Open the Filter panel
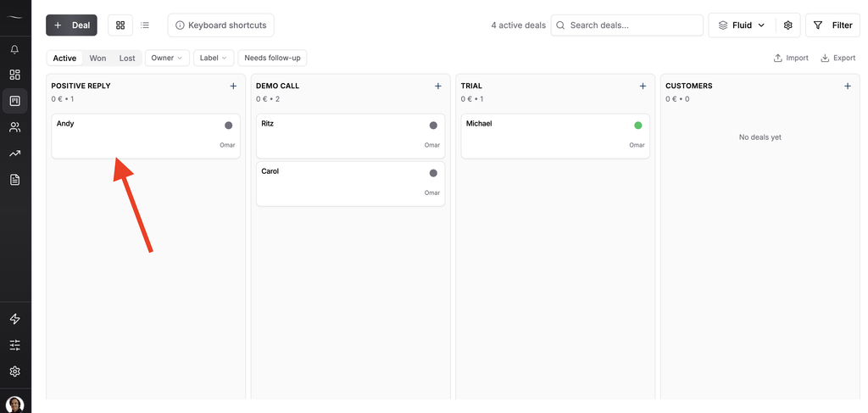 (x=832, y=25)
